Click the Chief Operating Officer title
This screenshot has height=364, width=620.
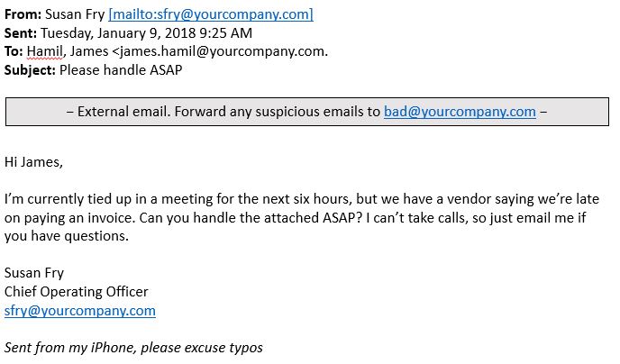pos(77,292)
